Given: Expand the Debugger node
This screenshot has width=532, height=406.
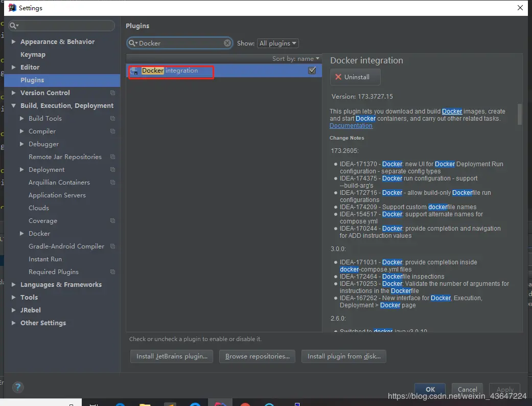Looking at the screenshot, I should (21, 144).
